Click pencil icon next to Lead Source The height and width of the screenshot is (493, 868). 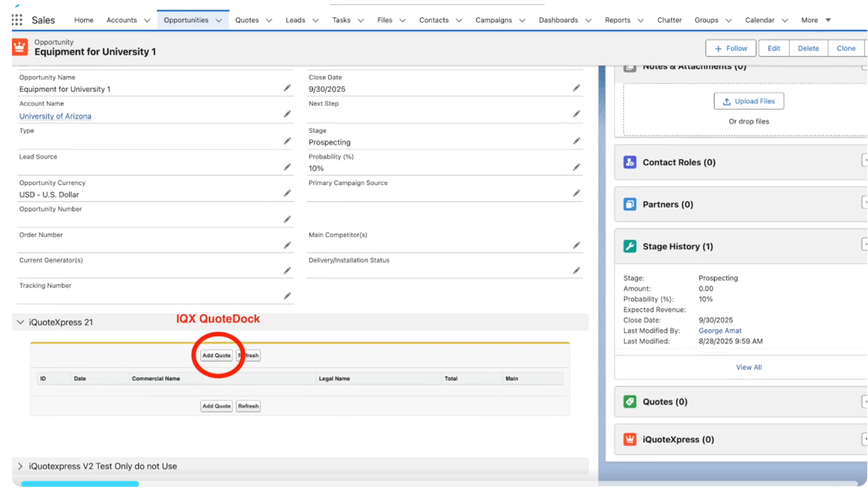coord(287,167)
